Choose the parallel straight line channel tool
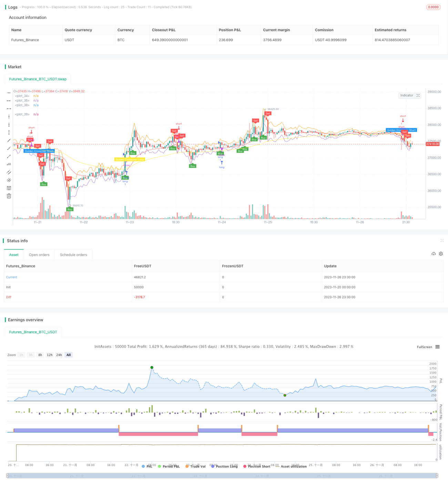This screenshot has width=448, height=486. [x=9, y=172]
